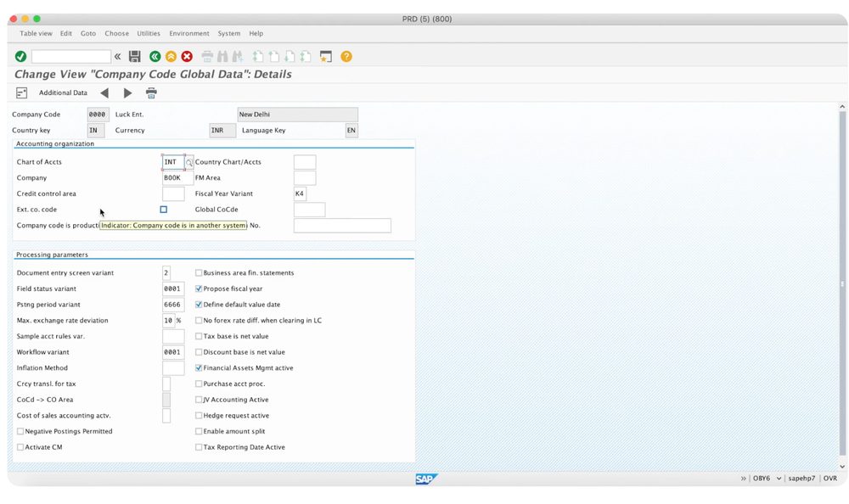Image resolution: width=849 pixels, height=504 pixels.
Task: Click the Pstng period variant field 6666
Action: 173,305
